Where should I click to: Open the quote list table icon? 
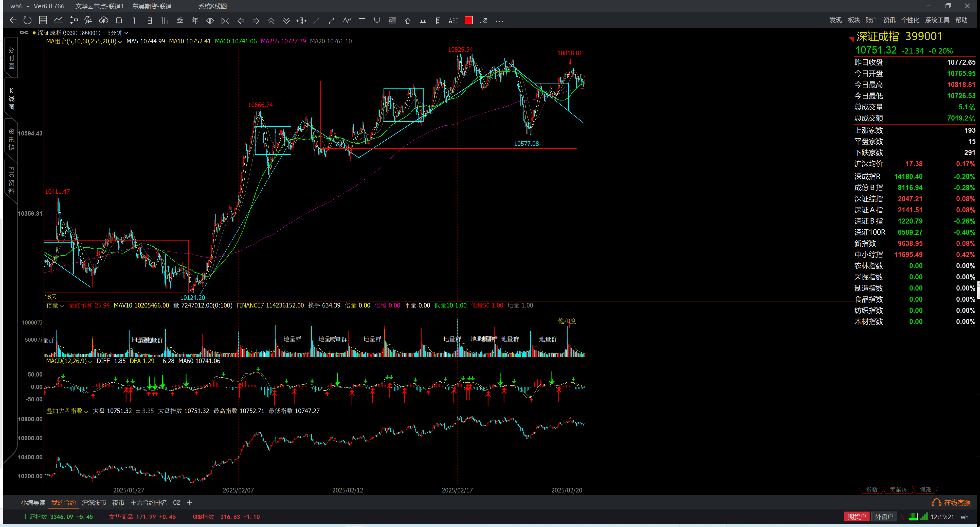[x=43, y=21]
